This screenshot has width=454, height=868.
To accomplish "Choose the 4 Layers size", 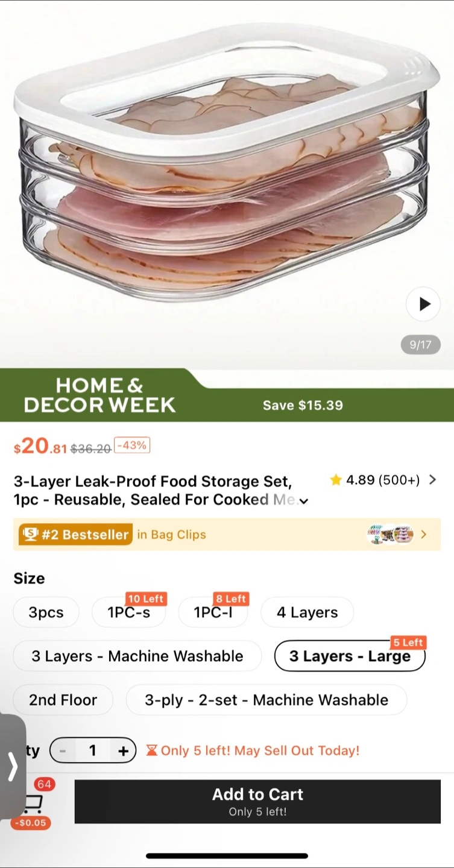I will (x=307, y=612).
